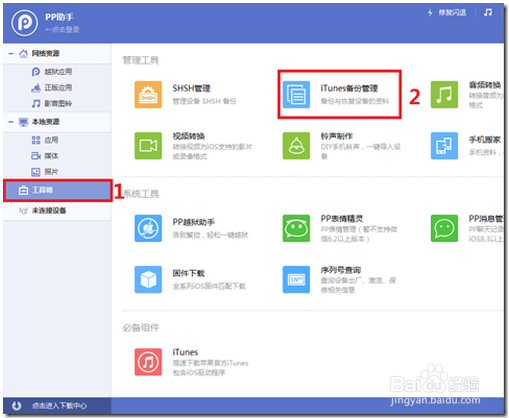509x418 pixels.
Task: Open 越狱应用 from sidebar
Action: pyautogui.click(x=58, y=72)
